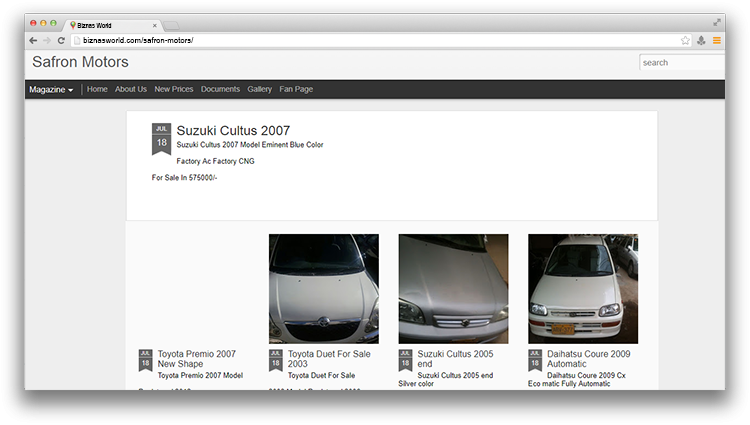750x425 pixels.
Task: Open the Suzuki Cultus 2007 post title
Action: pyautogui.click(x=233, y=131)
